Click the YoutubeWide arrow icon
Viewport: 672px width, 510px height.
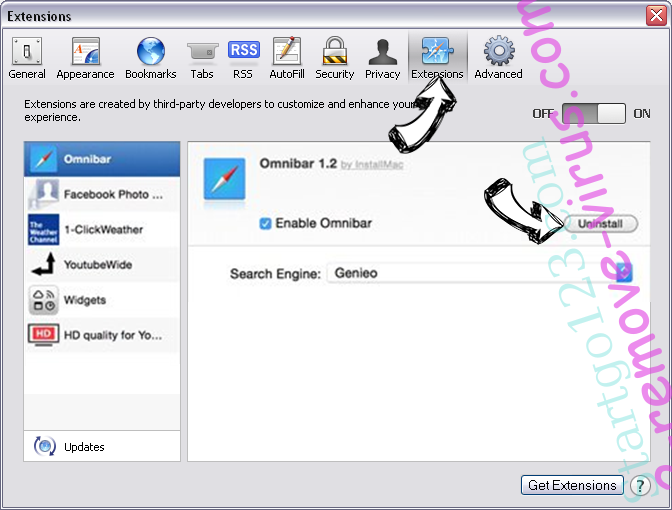[43, 264]
